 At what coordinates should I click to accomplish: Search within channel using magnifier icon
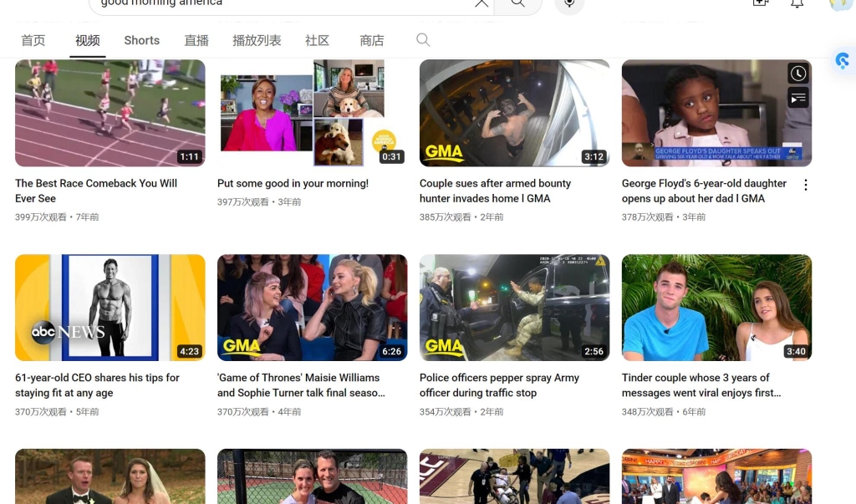[423, 40]
